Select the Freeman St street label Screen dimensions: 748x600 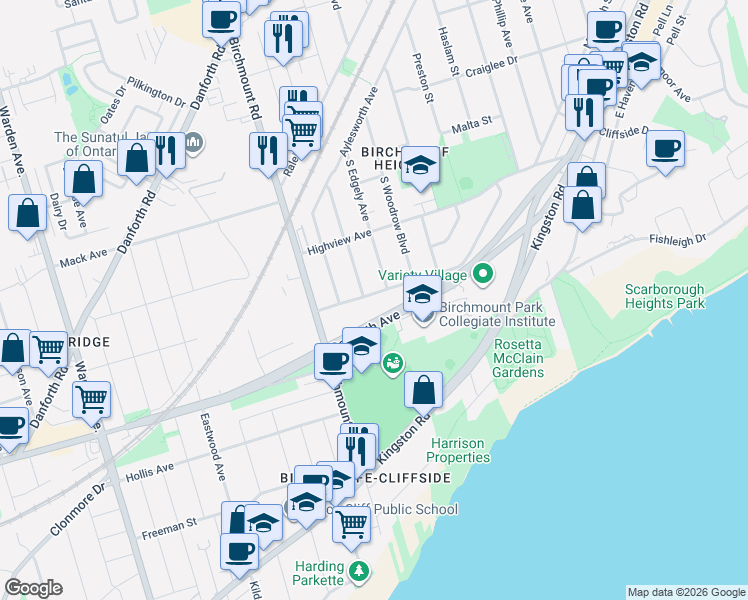coord(169,529)
